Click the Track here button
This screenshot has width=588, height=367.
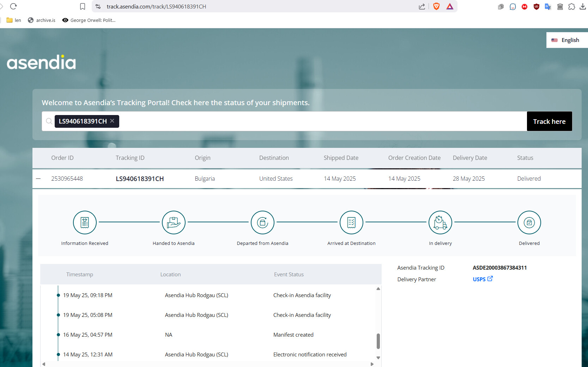[x=549, y=121]
